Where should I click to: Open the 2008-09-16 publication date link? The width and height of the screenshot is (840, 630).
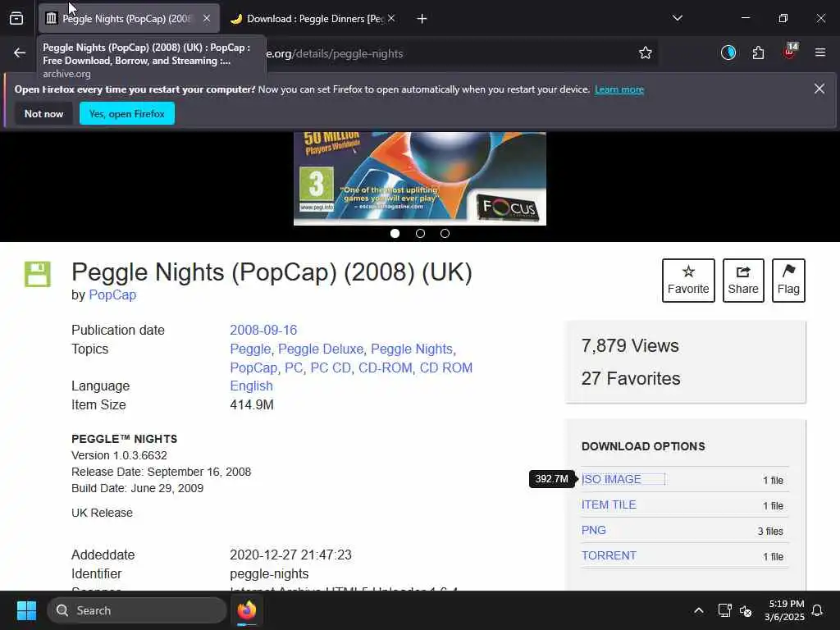[x=263, y=330]
